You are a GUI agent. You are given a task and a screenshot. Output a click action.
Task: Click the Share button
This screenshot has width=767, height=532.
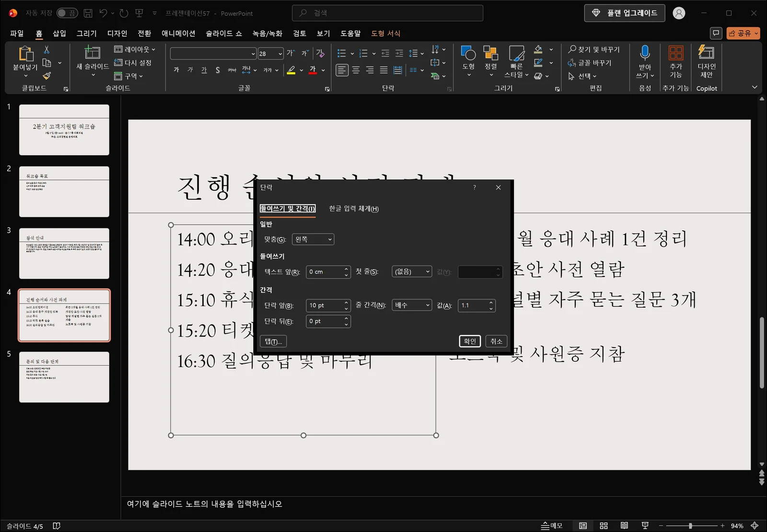(x=743, y=33)
